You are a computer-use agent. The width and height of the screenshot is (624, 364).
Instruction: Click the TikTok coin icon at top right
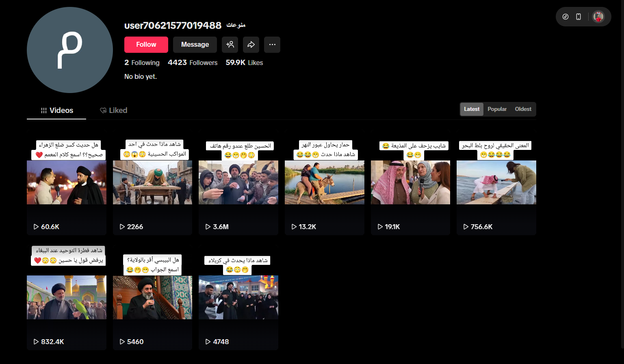pos(565,17)
